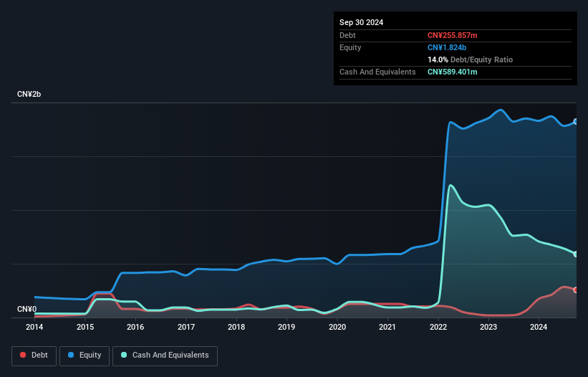588x377 pixels.
Task: Click the CN¥1.824b equity value
Action: [447, 47]
